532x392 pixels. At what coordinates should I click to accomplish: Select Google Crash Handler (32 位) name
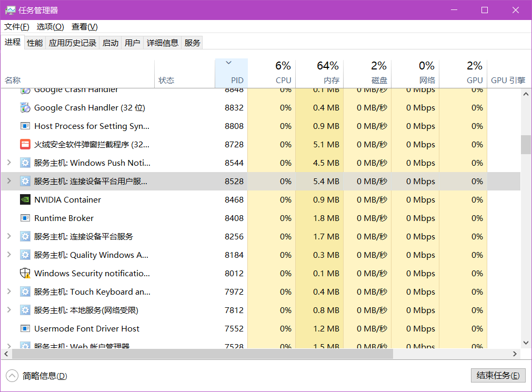click(x=89, y=107)
